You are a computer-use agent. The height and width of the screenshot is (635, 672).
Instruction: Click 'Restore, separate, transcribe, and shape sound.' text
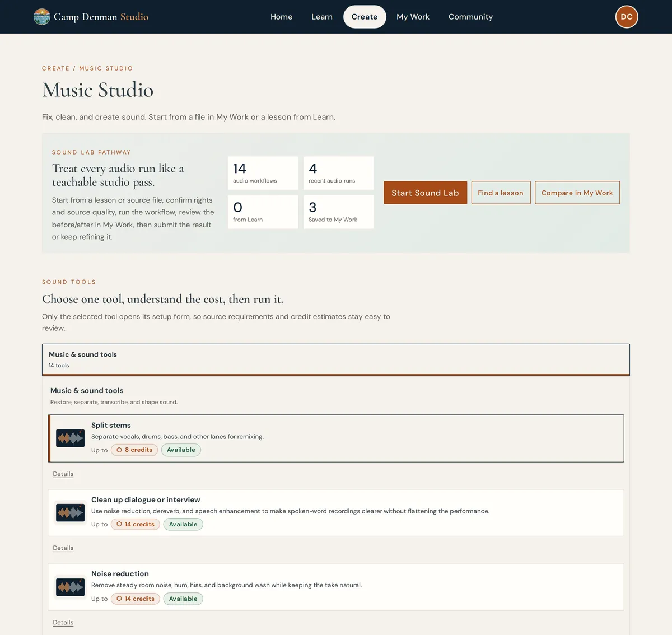pyautogui.click(x=114, y=402)
